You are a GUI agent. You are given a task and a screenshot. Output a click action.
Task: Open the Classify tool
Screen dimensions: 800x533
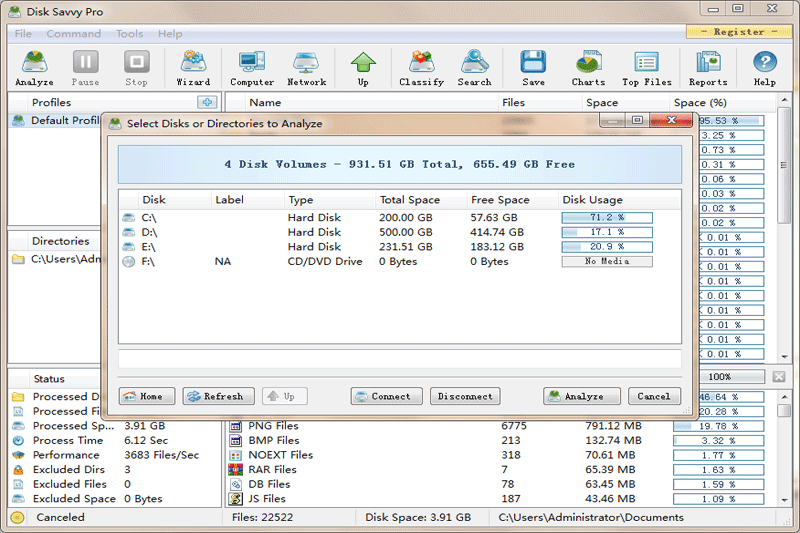point(421,68)
